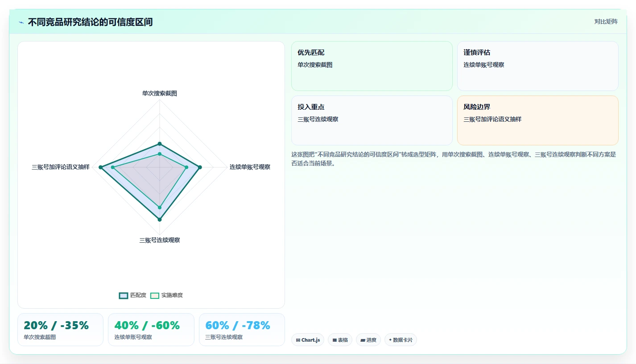Image resolution: width=636 pixels, height=364 pixels.
Task: Open the 对比矩阵 link in header
Action: [606, 21]
